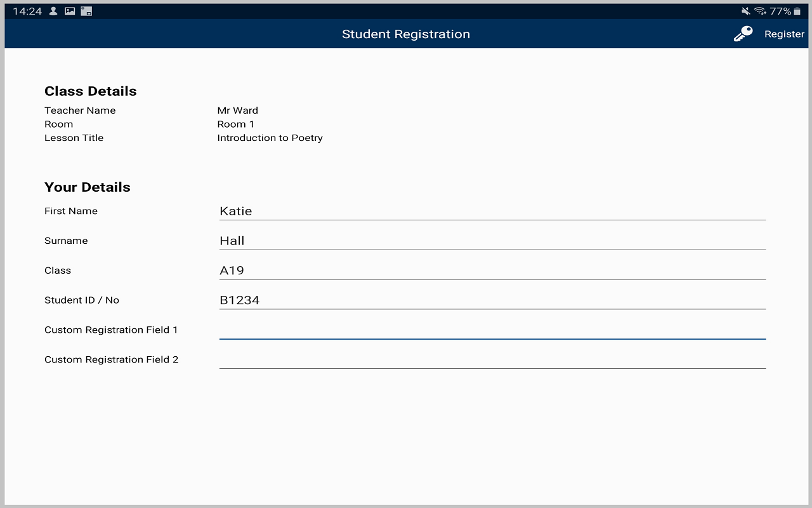Click the Register button
Screen dimensions: 812x508
784,34
